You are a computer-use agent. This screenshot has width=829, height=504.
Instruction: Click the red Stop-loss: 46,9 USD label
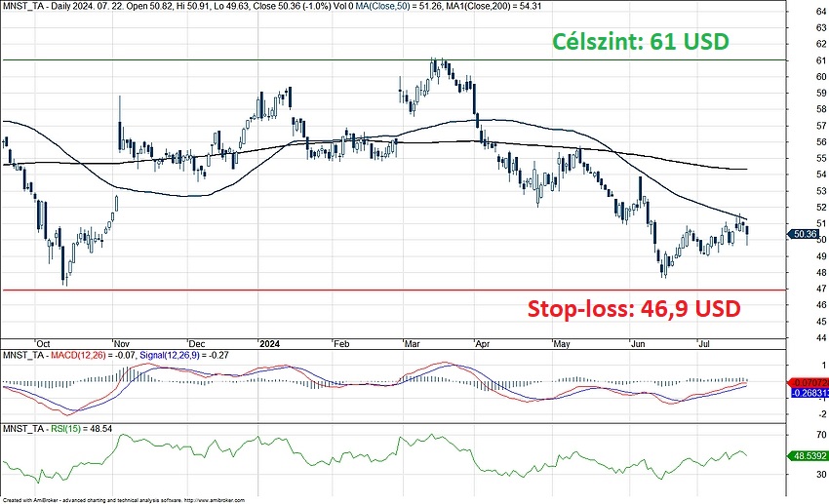pyautogui.click(x=633, y=309)
